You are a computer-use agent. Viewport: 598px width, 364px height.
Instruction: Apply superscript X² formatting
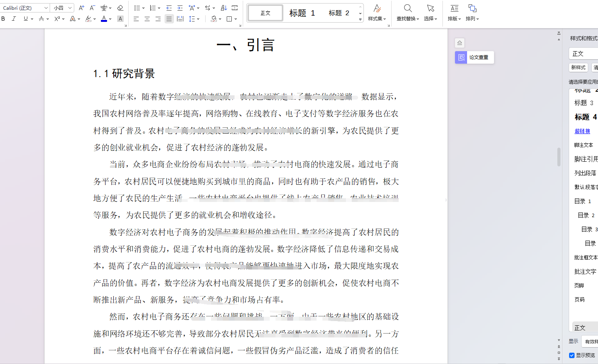point(57,19)
